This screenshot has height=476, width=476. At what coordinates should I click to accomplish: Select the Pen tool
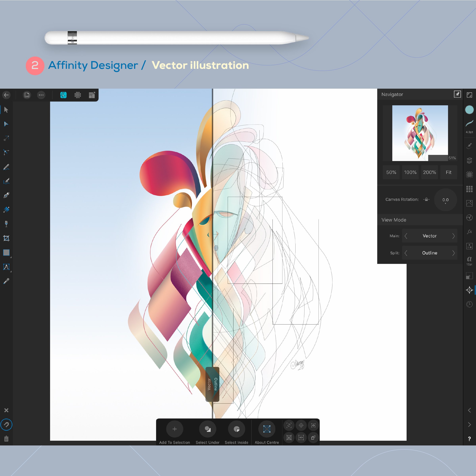pyautogui.click(x=6, y=195)
